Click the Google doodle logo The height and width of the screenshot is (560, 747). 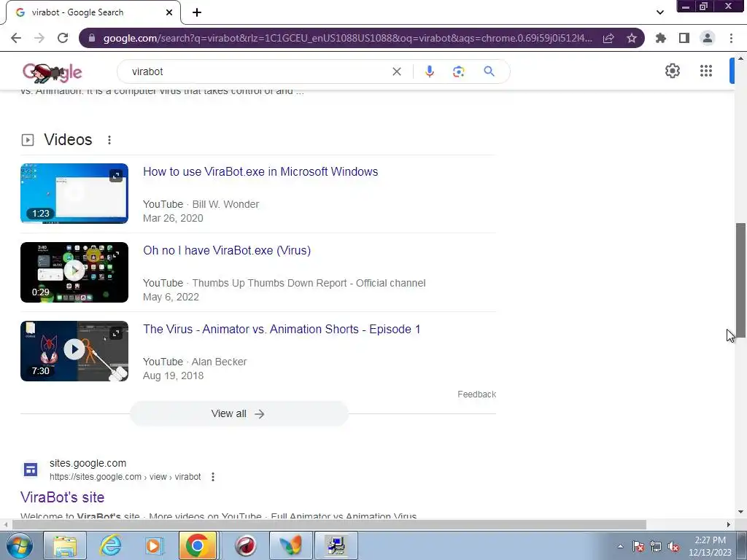tap(53, 72)
